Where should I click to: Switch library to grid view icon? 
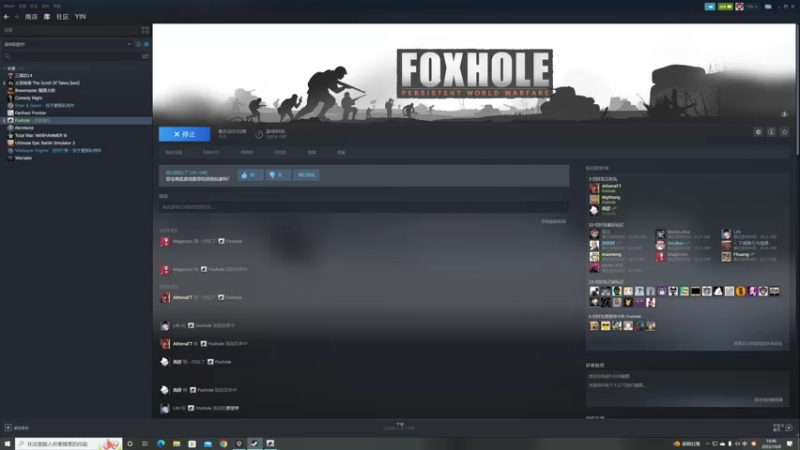point(145,30)
